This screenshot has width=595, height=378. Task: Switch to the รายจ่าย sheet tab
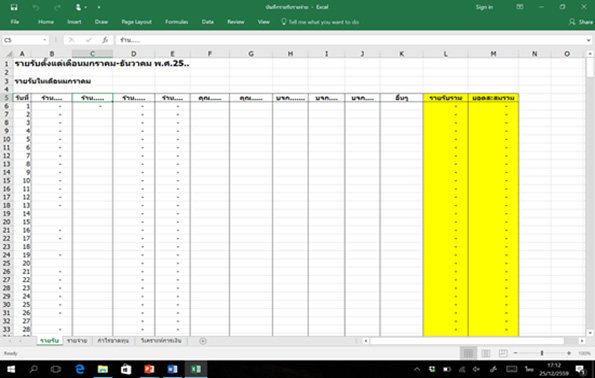tap(77, 341)
